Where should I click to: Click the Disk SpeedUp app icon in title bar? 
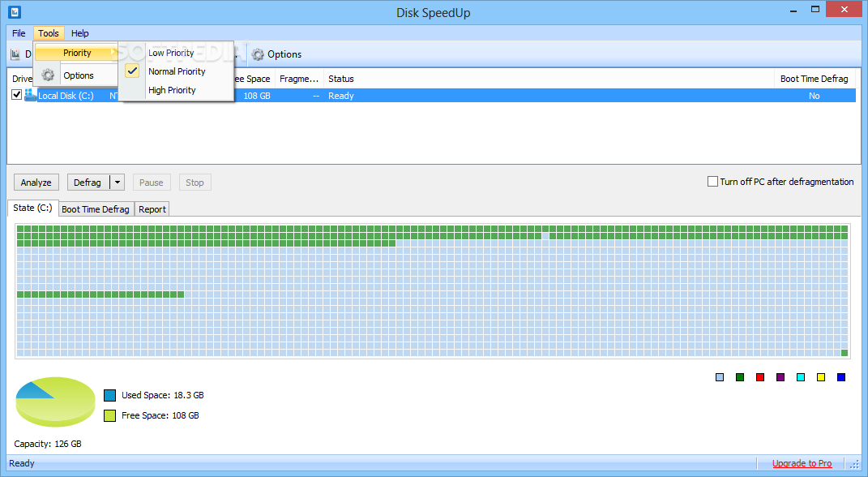(x=15, y=11)
